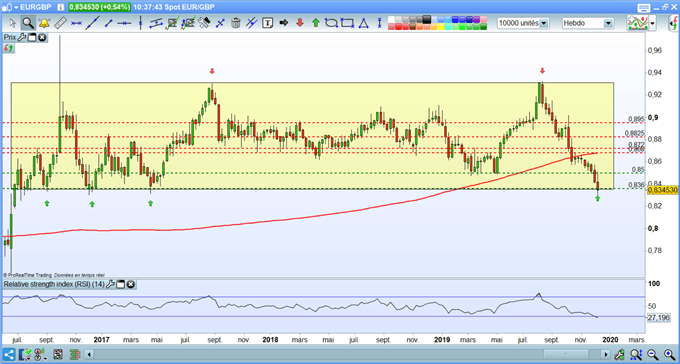Pick the black color swatch

(x=427, y=19)
